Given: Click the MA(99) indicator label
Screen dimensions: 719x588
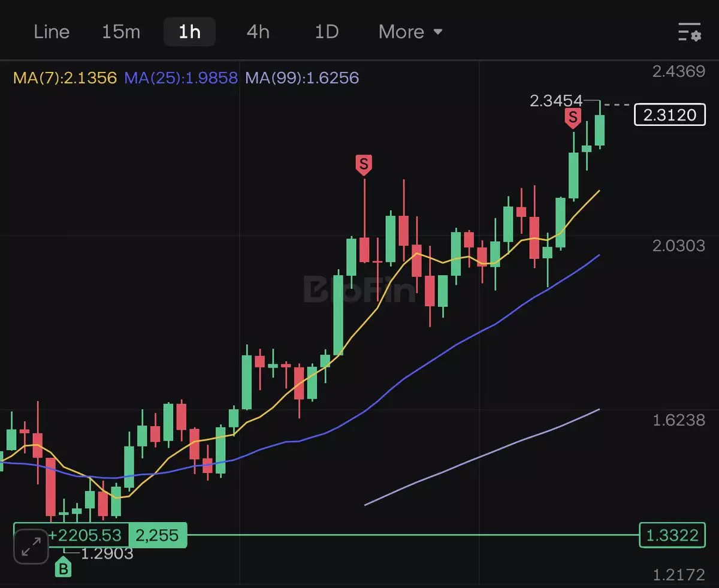Looking at the screenshot, I should click(x=302, y=78).
